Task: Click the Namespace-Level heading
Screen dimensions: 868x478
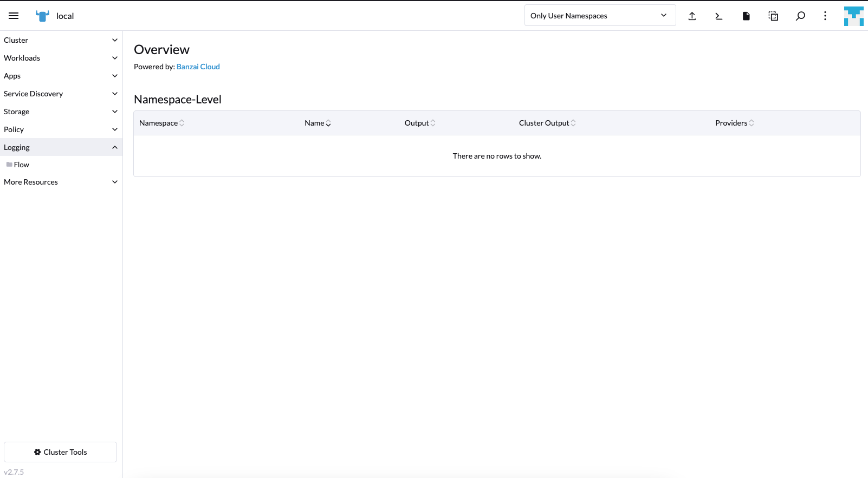Action: point(178,100)
